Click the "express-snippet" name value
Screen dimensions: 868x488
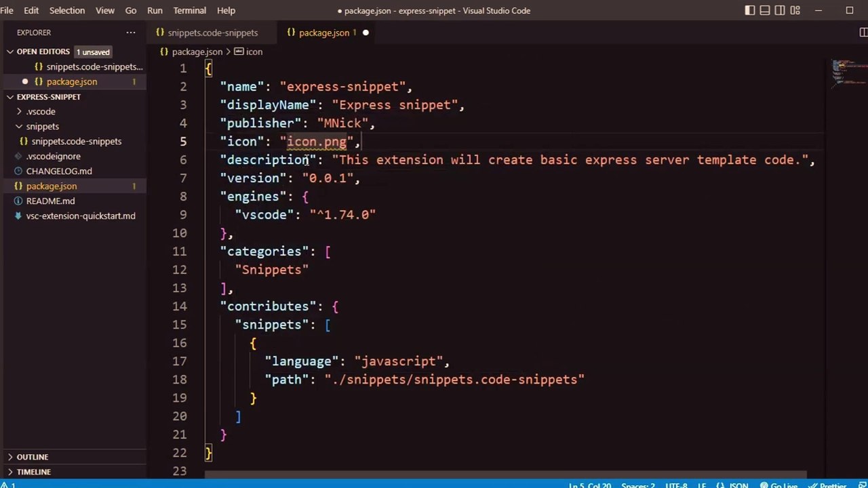pos(342,87)
